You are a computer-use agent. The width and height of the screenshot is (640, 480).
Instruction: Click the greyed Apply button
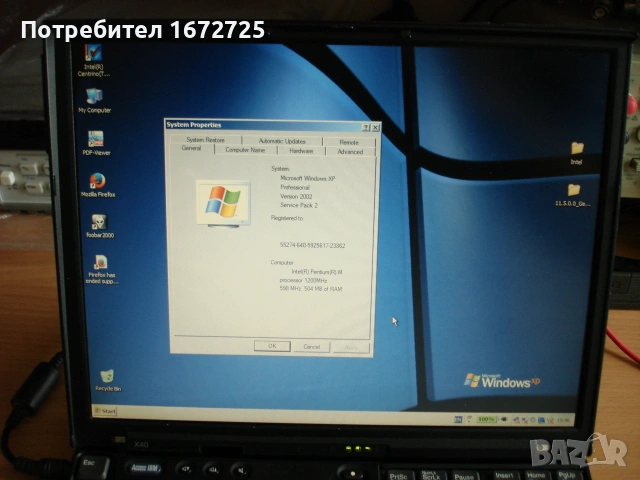coord(351,347)
